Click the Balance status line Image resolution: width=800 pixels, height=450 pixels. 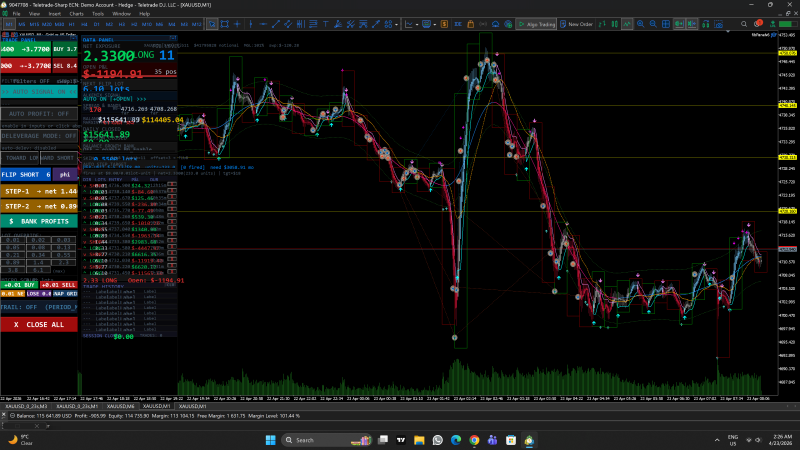coord(158,416)
